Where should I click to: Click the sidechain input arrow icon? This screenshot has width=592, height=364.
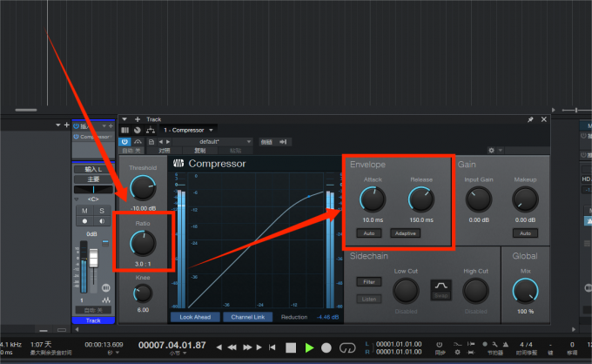click(283, 142)
